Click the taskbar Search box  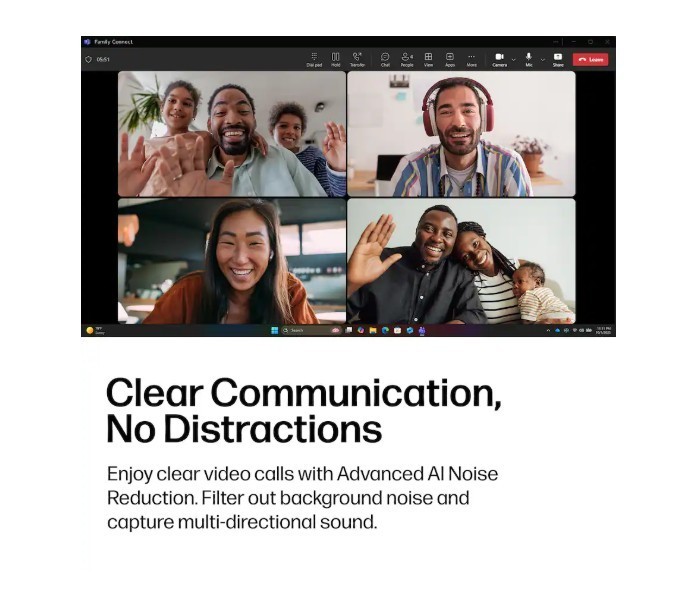[x=305, y=330]
